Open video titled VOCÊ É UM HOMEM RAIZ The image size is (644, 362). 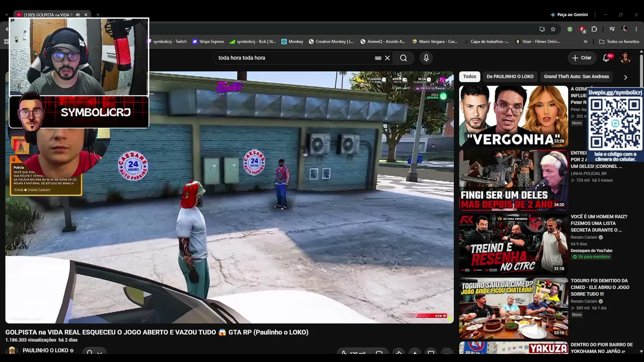[599, 223]
